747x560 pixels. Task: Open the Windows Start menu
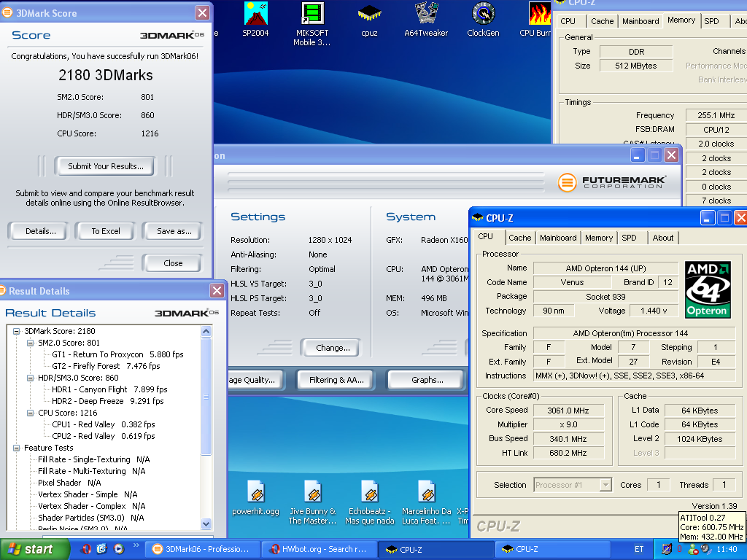tap(34, 549)
